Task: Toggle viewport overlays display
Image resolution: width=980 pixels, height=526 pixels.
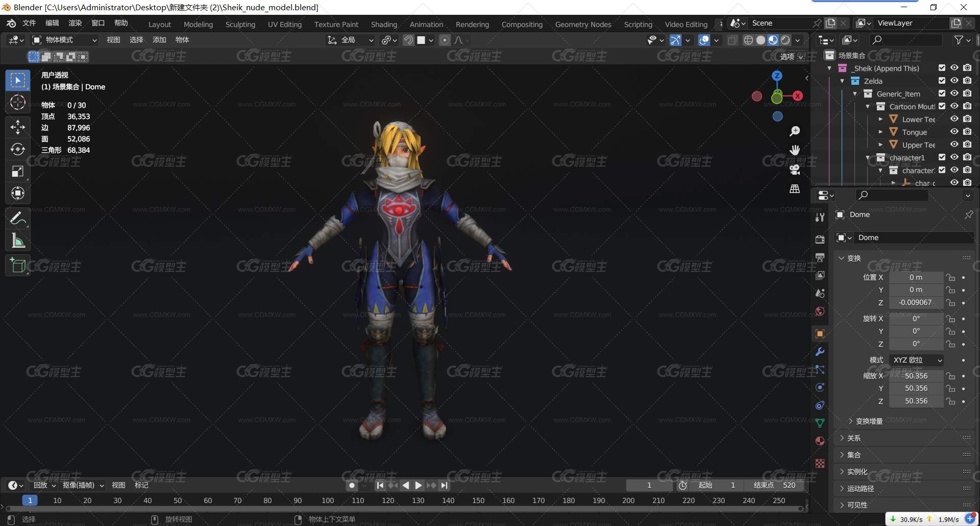Action: tap(704, 40)
